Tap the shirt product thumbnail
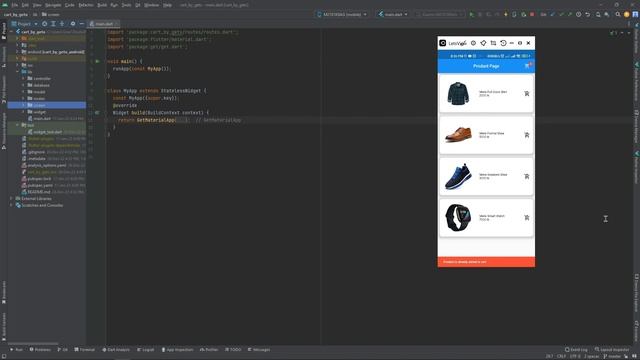 (458, 93)
